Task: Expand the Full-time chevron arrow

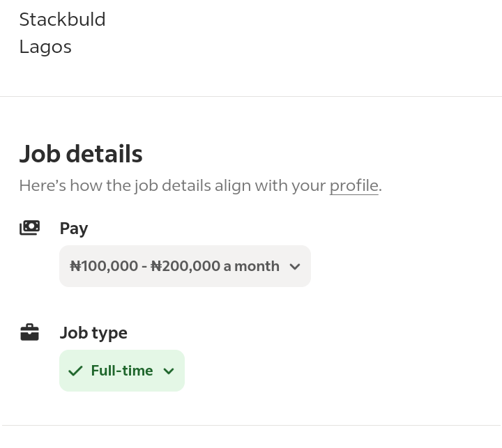Action: coord(169,371)
